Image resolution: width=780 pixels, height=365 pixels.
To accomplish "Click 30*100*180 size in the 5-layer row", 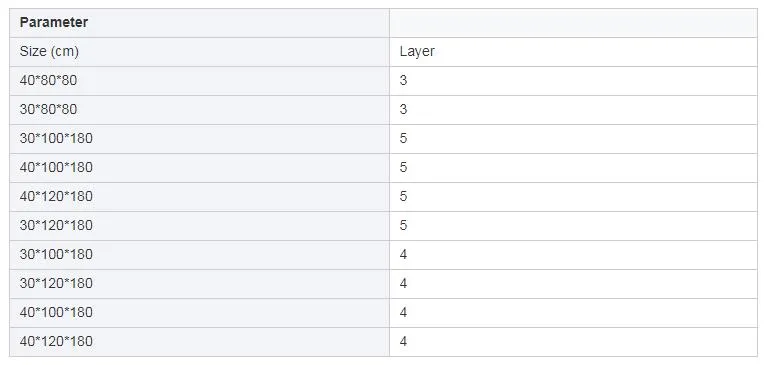I will (199, 139).
